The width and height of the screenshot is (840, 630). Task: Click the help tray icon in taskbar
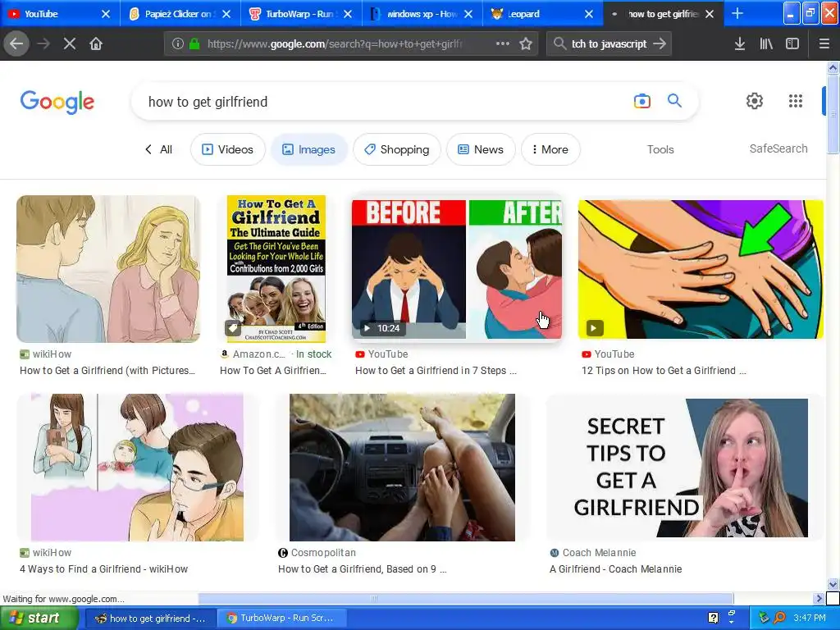coord(713,618)
